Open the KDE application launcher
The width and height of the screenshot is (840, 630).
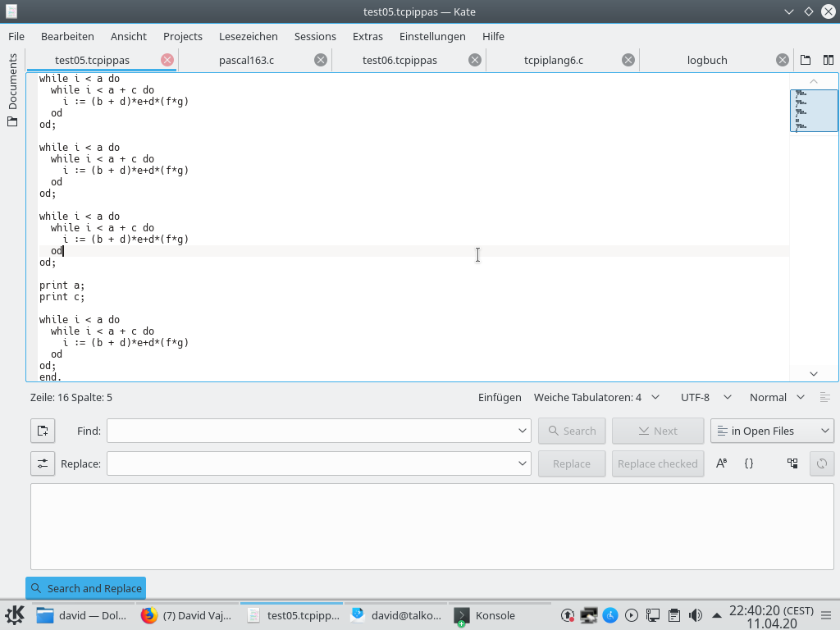(x=15, y=615)
